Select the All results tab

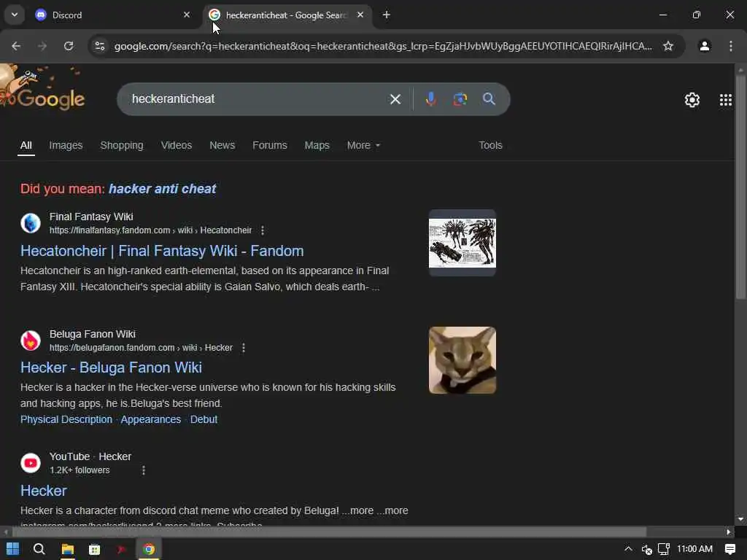pos(26,145)
